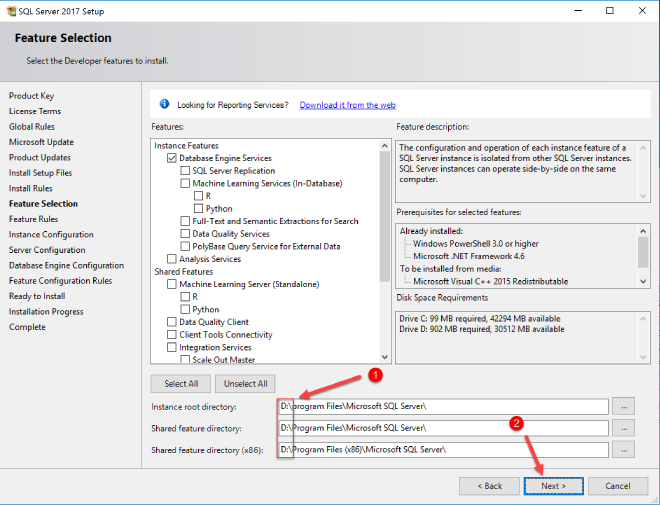This screenshot has height=505, width=660.
Task: Maximize the SQL Server Setup window
Action: [610, 10]
